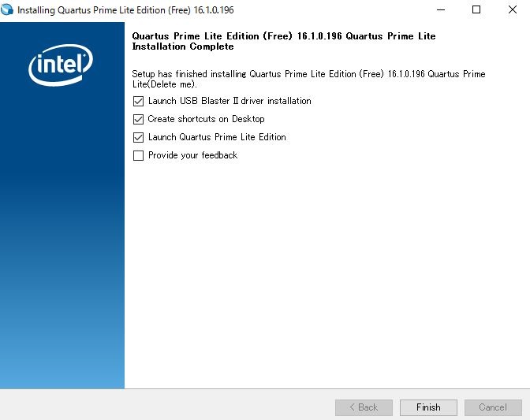The height and width of the screenshot is (420, 530).
Task: Click the installer icon in title bar
Action: [x=7, y=9]
